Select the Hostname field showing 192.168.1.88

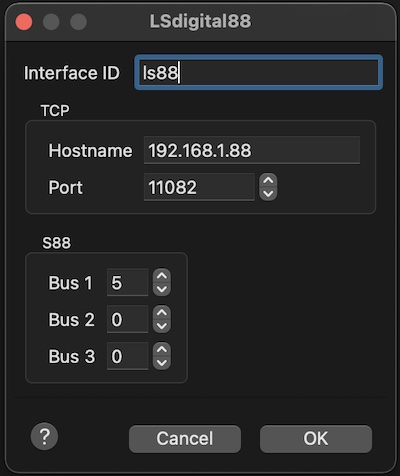pyautogui.click(x=252, y=150)
